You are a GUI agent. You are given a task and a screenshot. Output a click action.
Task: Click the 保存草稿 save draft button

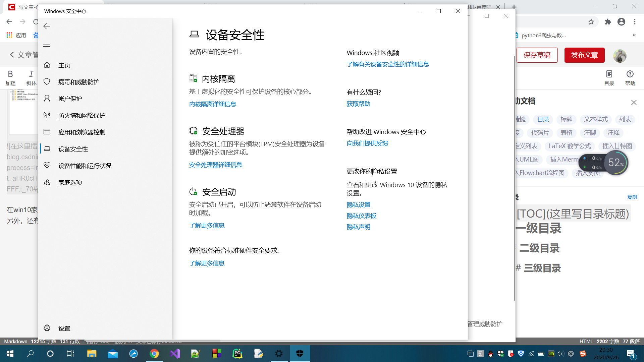[537, 55]
